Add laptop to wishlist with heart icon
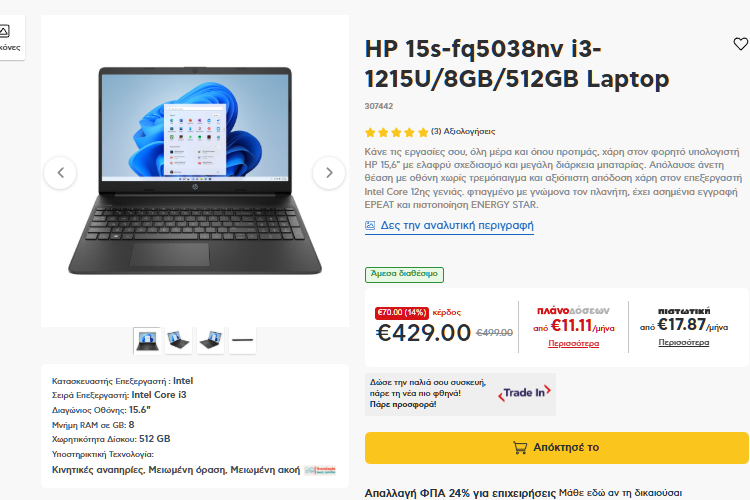This screenshot has width=750, height=500. tap(740, 44)
